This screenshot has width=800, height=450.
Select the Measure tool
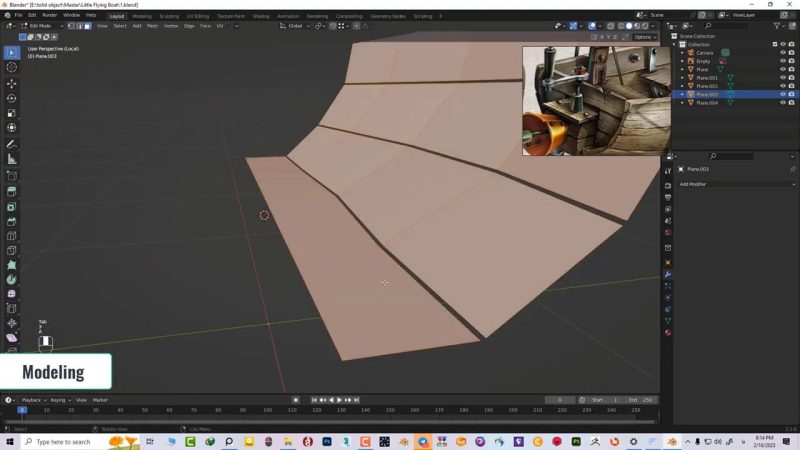coord(12,159)
